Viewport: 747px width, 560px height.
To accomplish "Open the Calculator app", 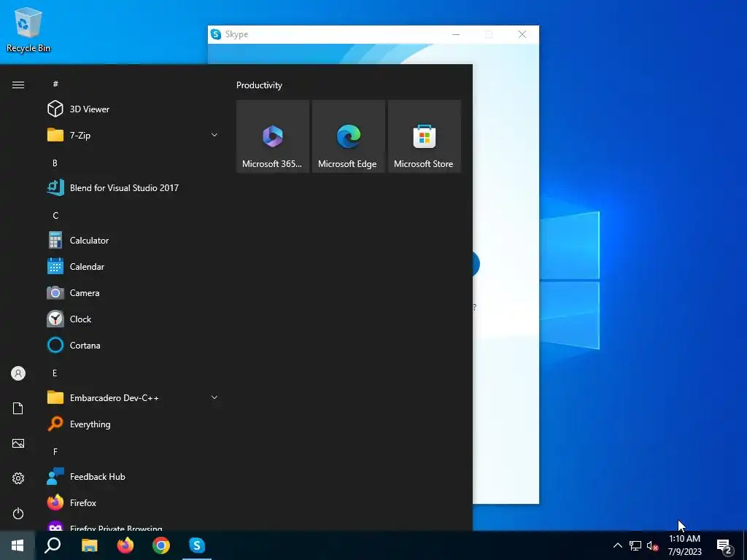I will click(133, 241).
